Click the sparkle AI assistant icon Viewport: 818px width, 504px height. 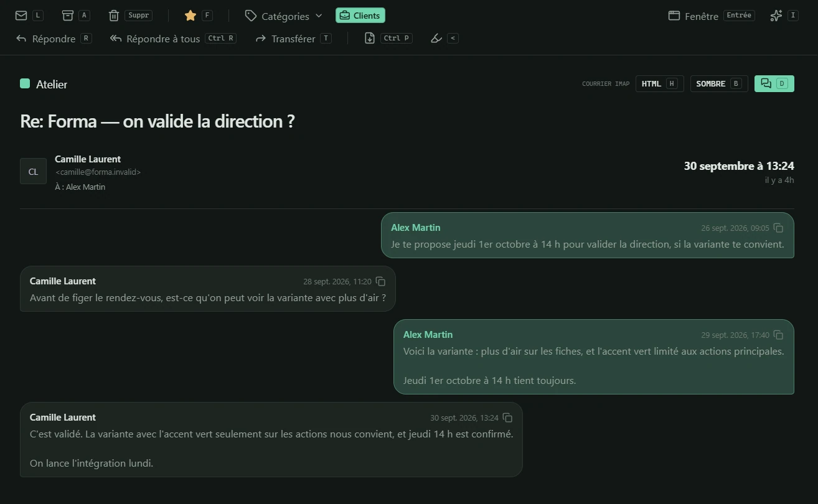776,16
